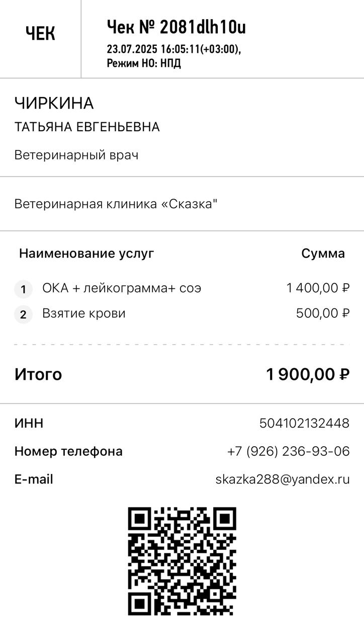Click the name ТАТЬЯНА ЕВГЕНЬЕВНА
The image size is (364, 644).
click(87, 127)
